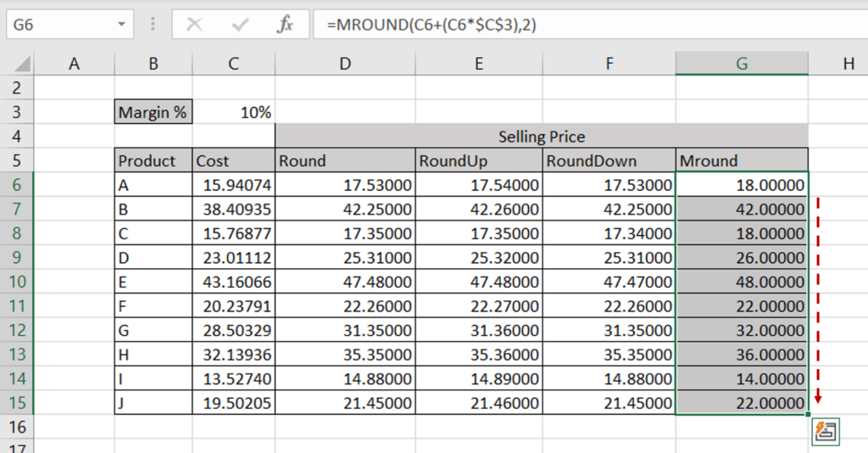868x453 pixels.
Task: Select row 3 header
Action: (x=17, y=112)
